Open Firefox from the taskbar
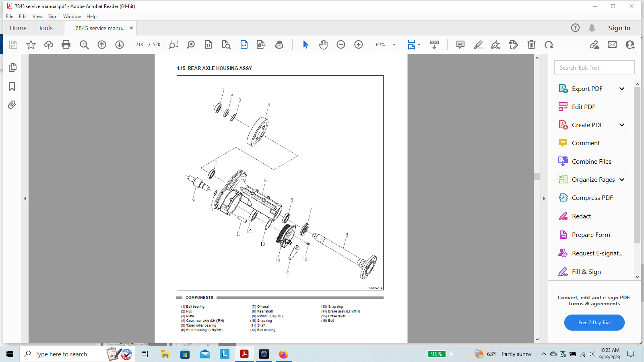Viewport: 644px width, 362px height. click(284, 354)
